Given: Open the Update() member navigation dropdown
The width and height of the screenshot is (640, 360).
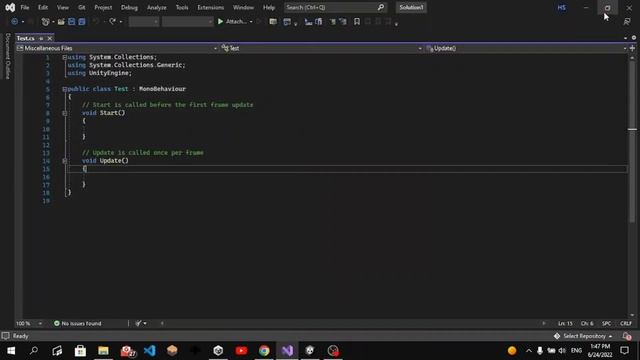Looking at the screenshot, I should click(x=526, y=48).
